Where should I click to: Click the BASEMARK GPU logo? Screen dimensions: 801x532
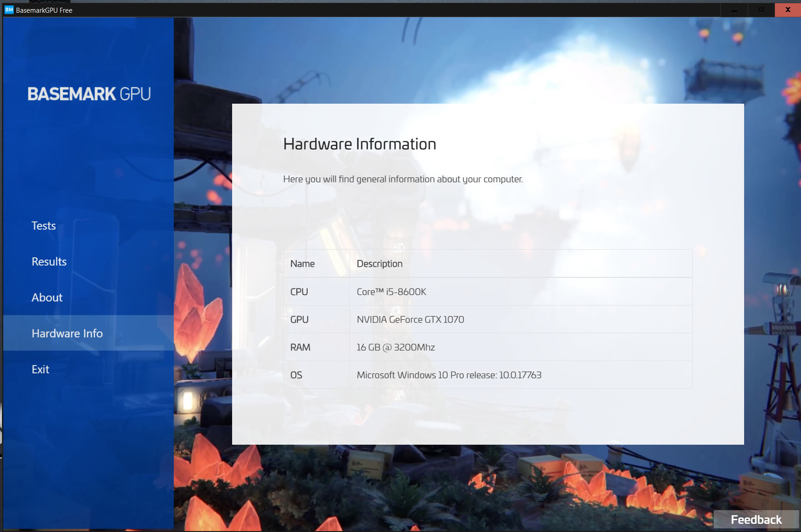(x=89, y=94)
